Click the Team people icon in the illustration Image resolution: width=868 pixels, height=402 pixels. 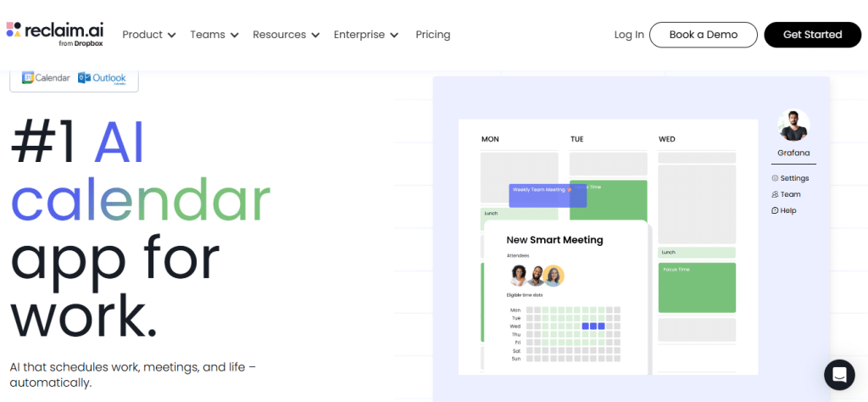[x=775, y=194]
